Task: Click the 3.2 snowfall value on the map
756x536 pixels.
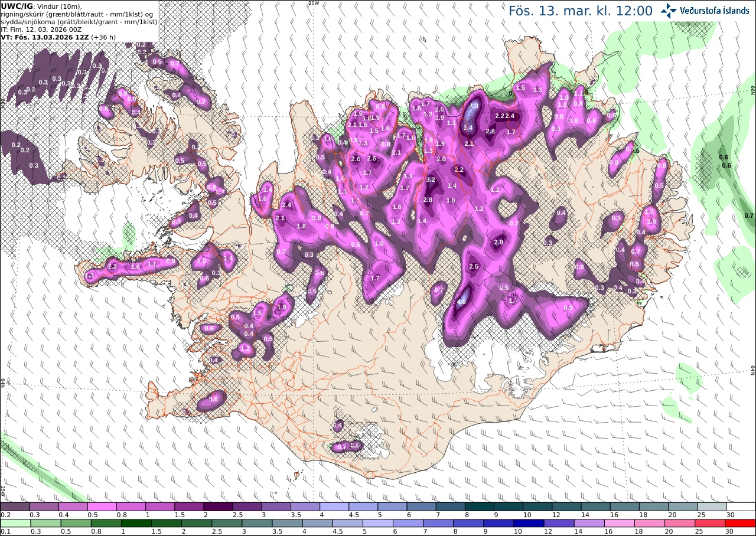Action: (431, 179)
